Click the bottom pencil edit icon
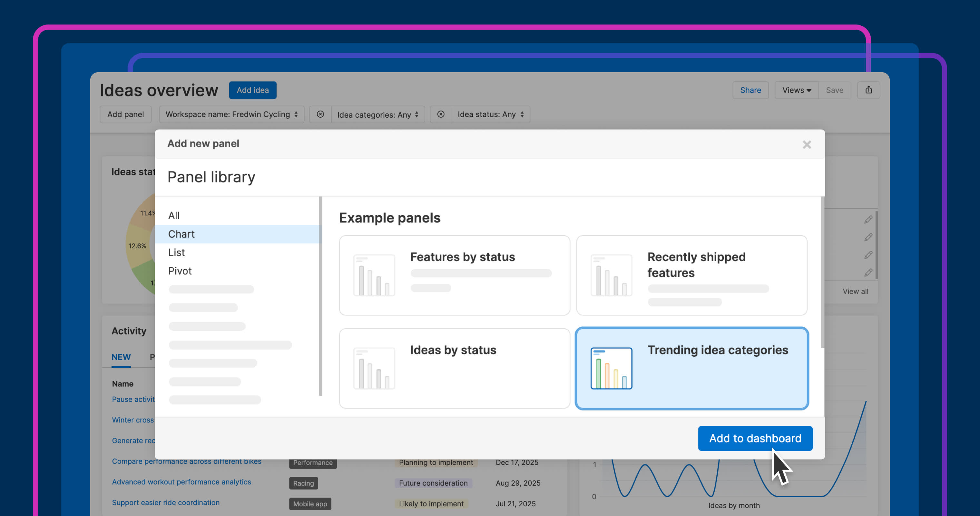Screen dimensions: 980x516 868,273
